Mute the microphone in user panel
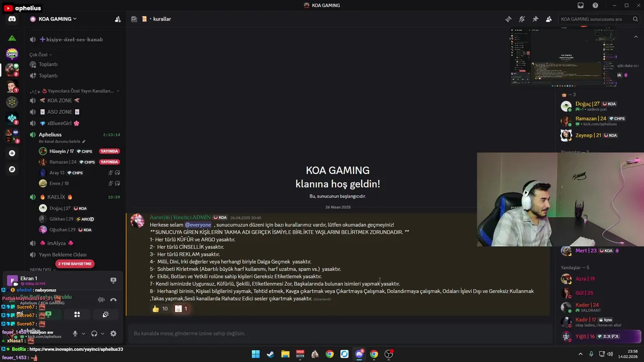Image resolution: width=644 pixels, height=362 pixels. click(75, 333)
